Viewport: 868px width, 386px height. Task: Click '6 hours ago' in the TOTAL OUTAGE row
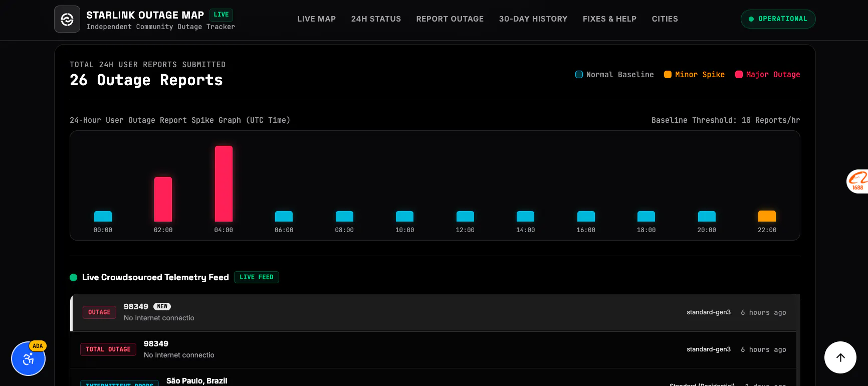click(x=763, y=349)
